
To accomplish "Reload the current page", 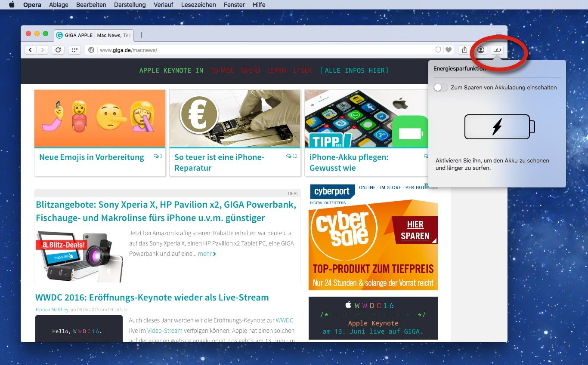I will click(58, 50).
